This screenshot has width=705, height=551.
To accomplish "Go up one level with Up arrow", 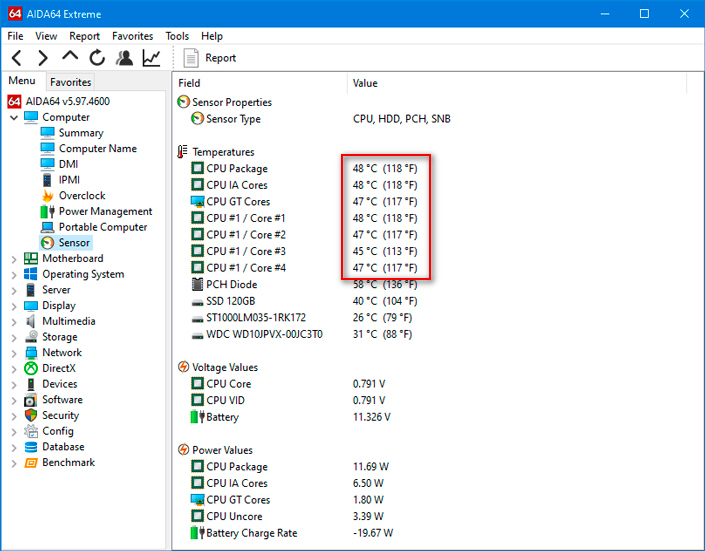I will click(70, 56).
